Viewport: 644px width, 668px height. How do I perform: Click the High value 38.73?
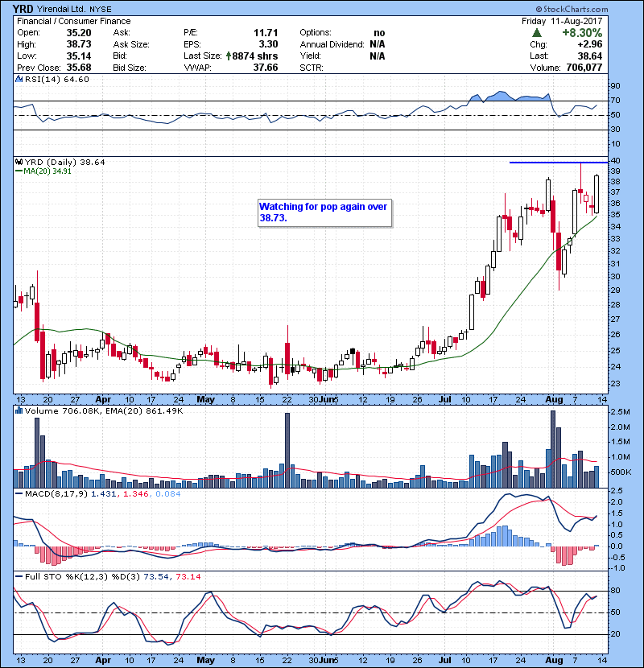click(x=79, y=44)
